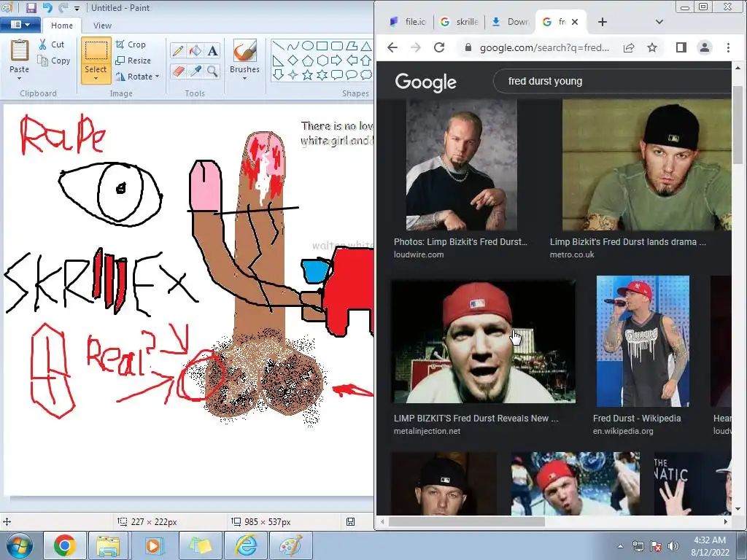Select the Fill with color bucket tool
This screenshot has height=560, width=747.
(x=196, y=50)
